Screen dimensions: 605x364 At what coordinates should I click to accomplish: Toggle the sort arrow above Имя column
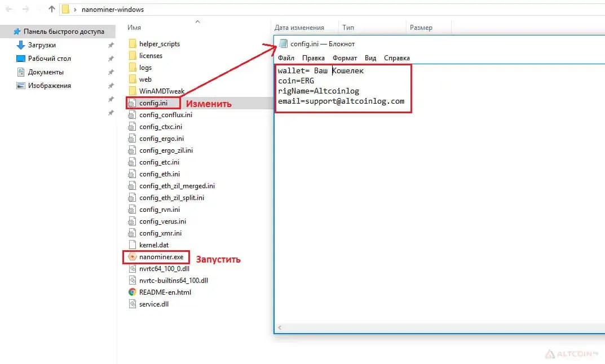point(197,21)
